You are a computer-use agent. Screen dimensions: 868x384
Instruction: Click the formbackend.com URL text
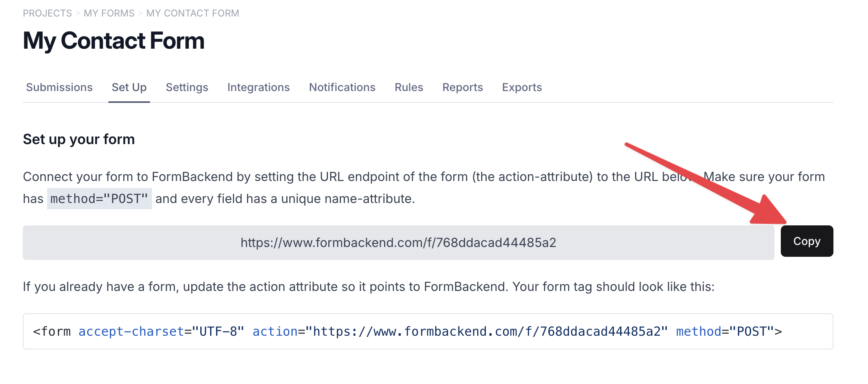point(398,242)
